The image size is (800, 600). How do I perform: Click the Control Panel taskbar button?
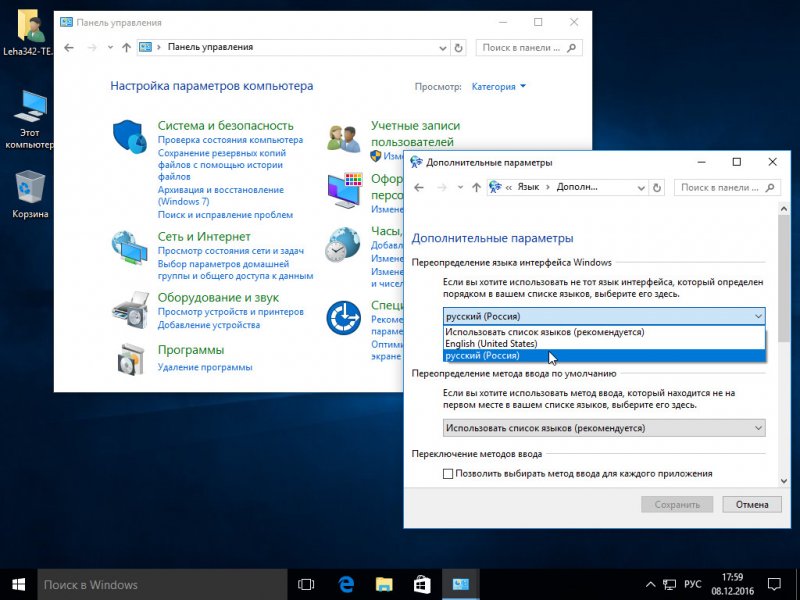(461, 584)
